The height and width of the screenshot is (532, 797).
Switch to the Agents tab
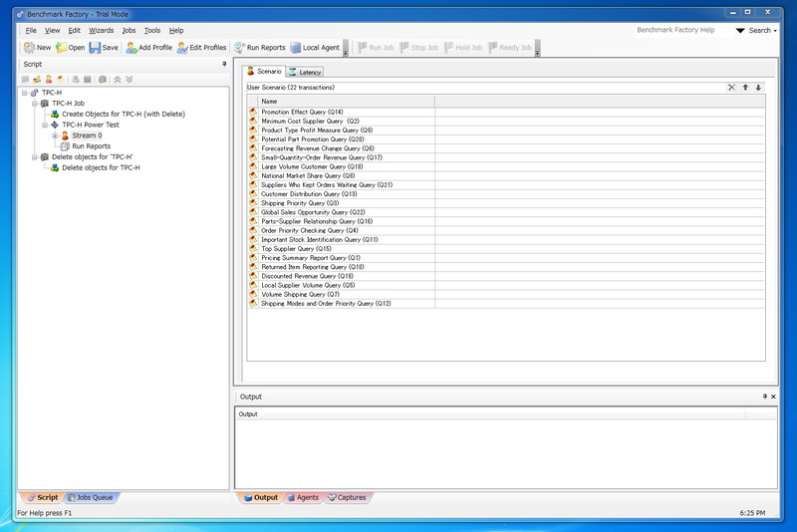[303, 497]
